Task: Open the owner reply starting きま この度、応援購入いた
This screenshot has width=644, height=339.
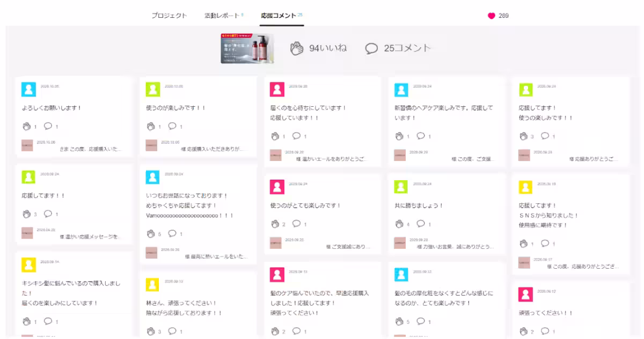Action: coord(91,149)
